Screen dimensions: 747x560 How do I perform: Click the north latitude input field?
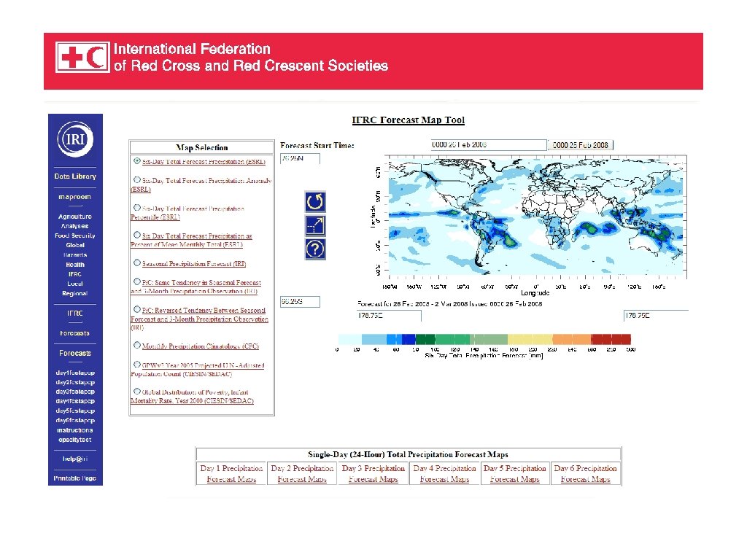[300, 158]
